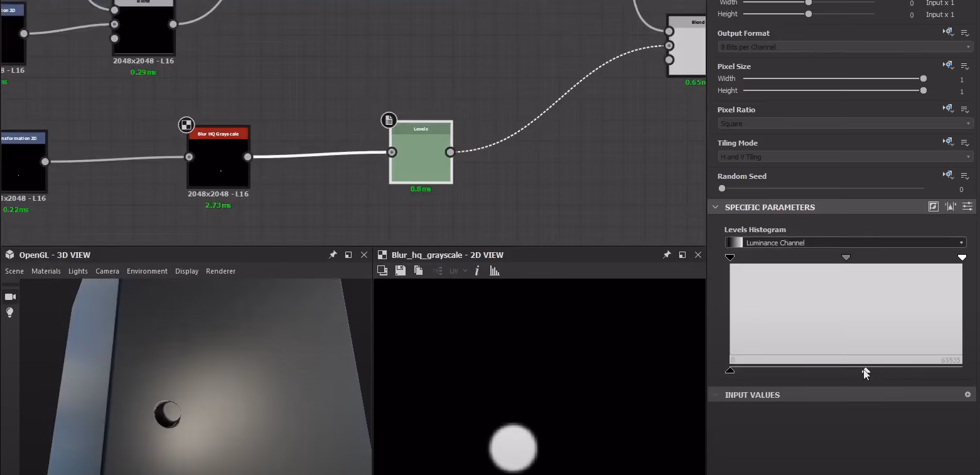Click the Random Seed slider handle
This screenshot has height=475, width=980.
pos(722,188)
